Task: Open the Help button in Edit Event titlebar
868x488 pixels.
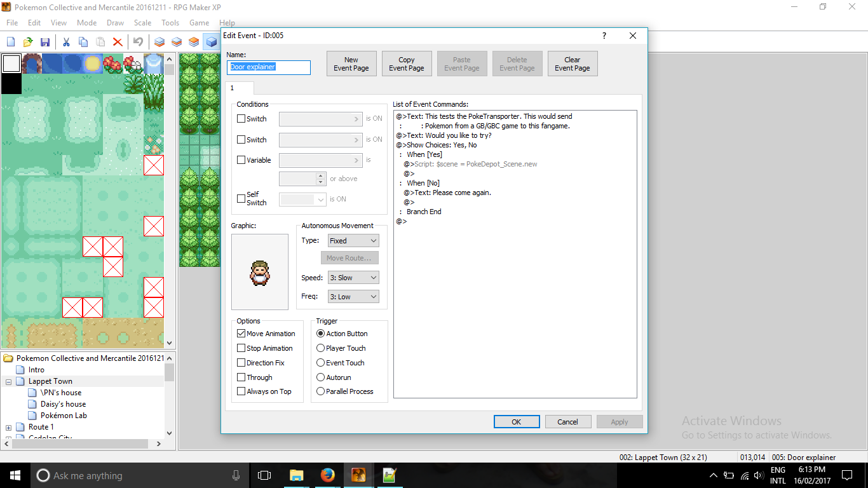Action: tap(604, 36)
